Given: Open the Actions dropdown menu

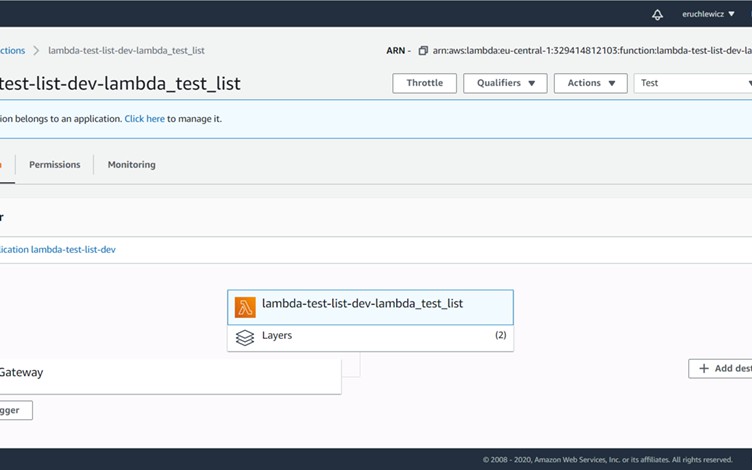Looking at the screenshot, I should click(x=590, y=83).
